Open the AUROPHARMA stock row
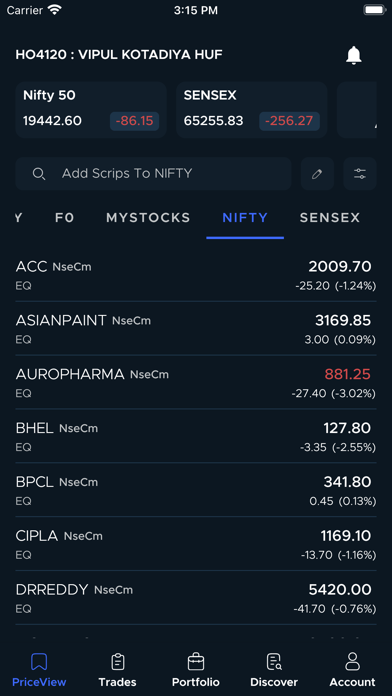This screenshot has width=392, height=696. click(x=196, y=382)
